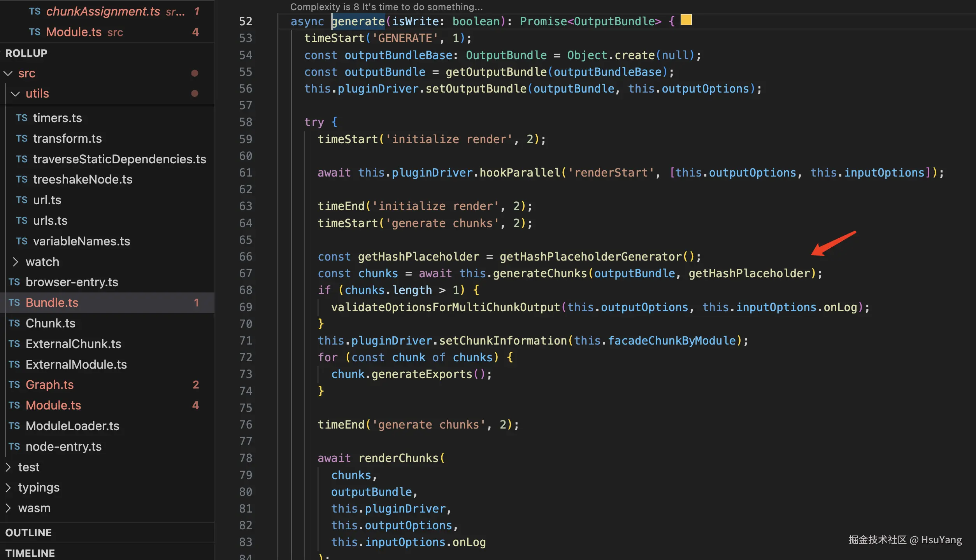The image size is (976, 560).
Task: Click the TS icon of node-entry.ts
Action: (14, 446)
